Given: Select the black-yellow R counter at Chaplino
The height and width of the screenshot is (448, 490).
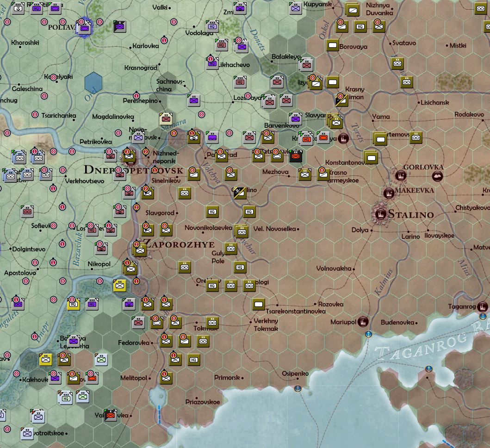Looking at the screenshot, I should pos(240,193).
